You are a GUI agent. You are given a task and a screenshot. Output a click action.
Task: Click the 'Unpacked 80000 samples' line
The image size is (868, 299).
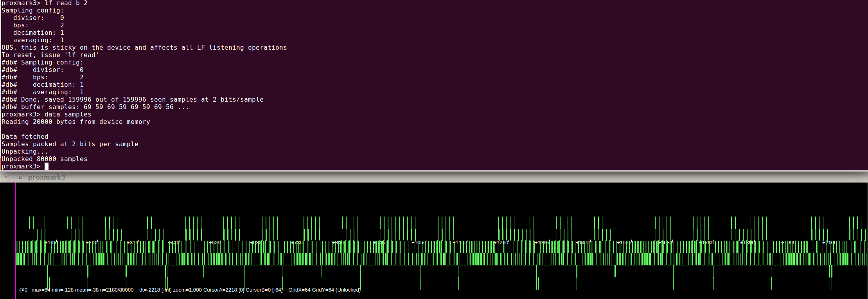click(x=45, y=159)
